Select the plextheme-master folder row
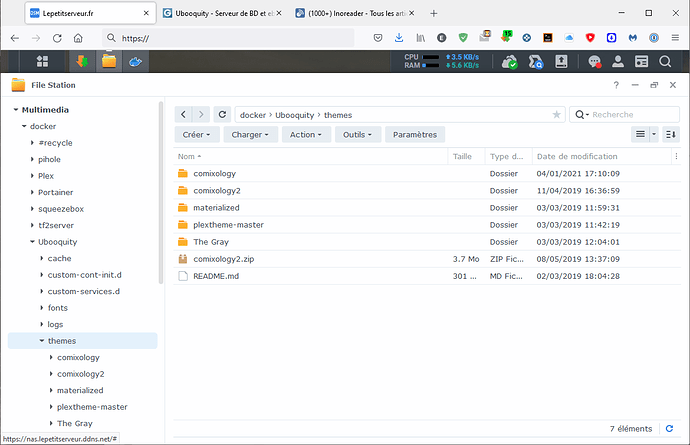The image size is (690, 445). click(427, 225)
